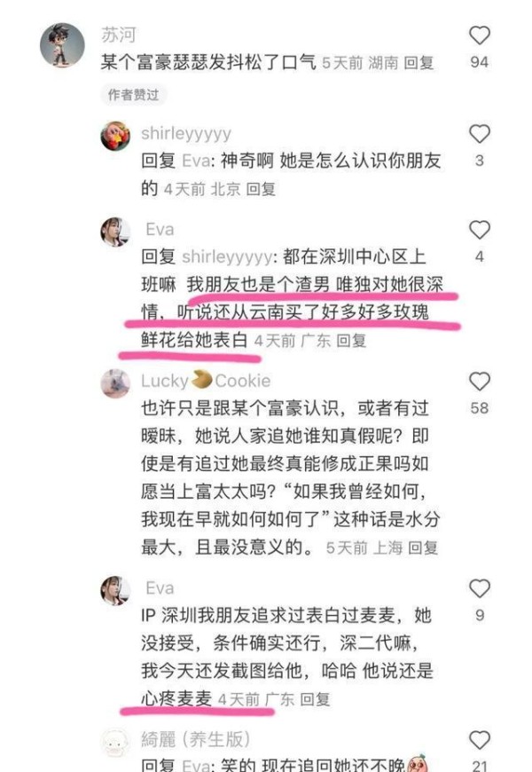
Task: Open the Lucky Cookie username
Action: pos(206,381)
